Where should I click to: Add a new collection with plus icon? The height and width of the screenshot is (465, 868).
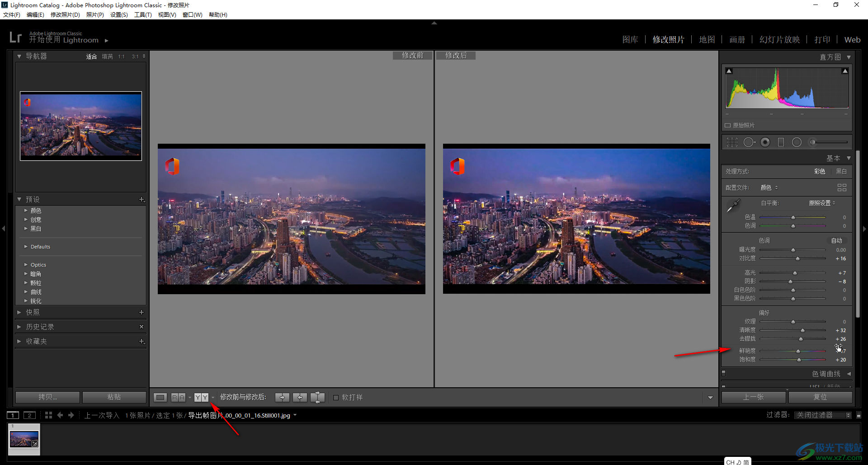142,341
